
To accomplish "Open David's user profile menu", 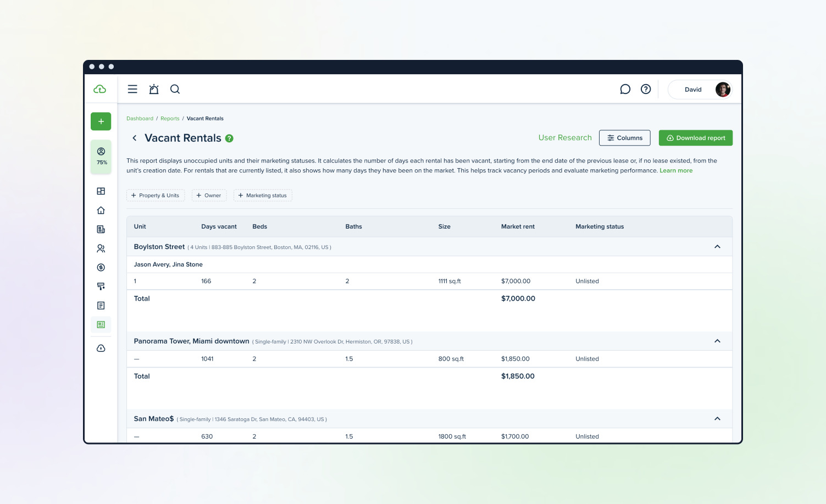I will [700, 90].
